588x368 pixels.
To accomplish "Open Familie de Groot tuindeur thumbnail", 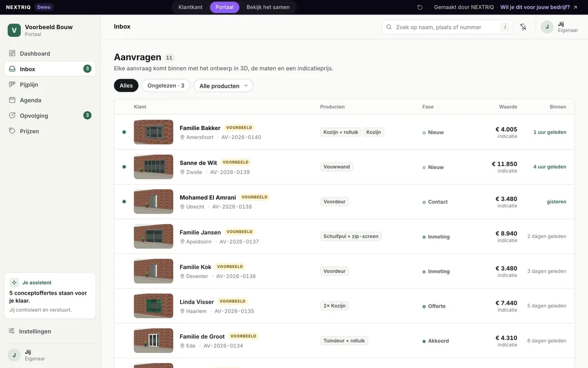I will point(153,341).
